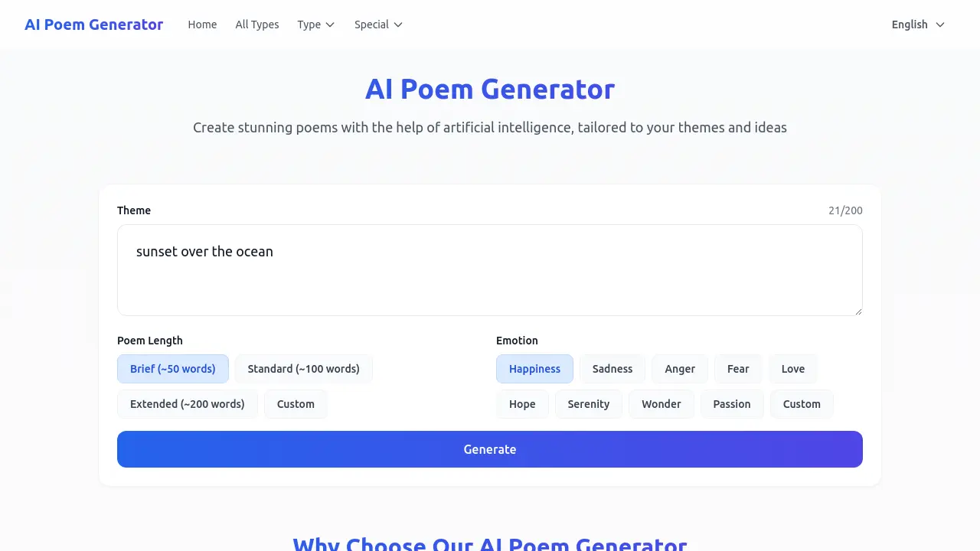Select the Fear emotion
The height and width of the screenshot is (551, 980).
click(x=738, y=368)
